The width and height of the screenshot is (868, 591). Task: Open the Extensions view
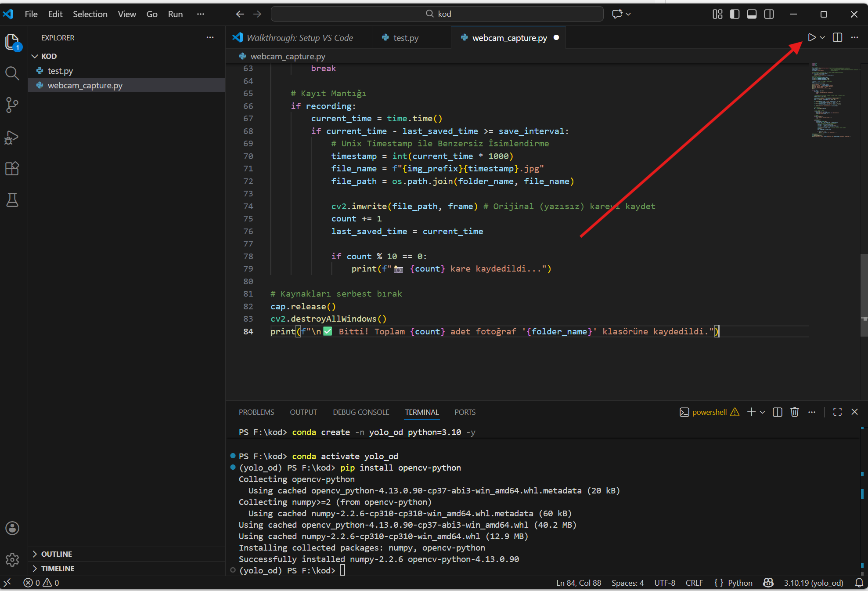tap(12, 169)
